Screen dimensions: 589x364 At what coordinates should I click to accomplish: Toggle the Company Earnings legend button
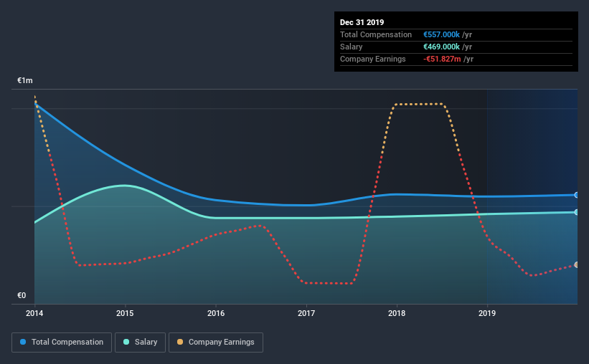pos(216,343)
